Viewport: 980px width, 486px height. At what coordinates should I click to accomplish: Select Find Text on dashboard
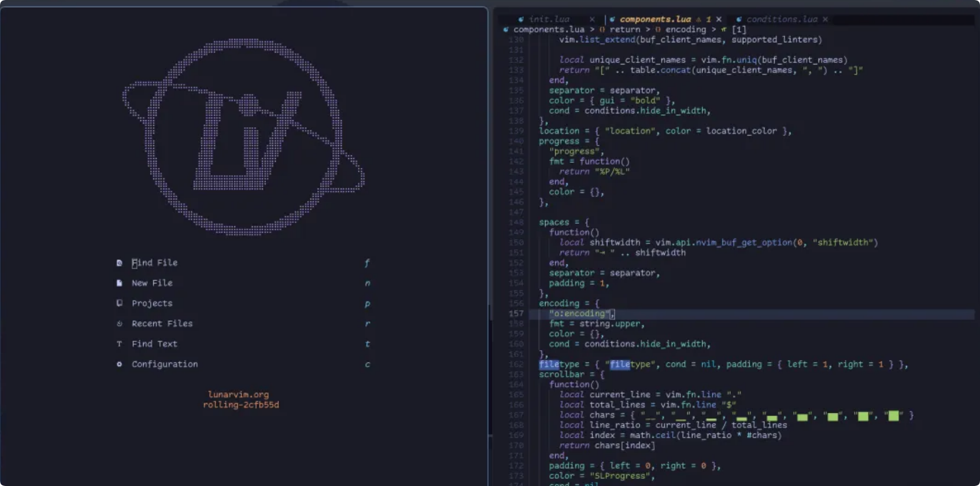point(154,344)
